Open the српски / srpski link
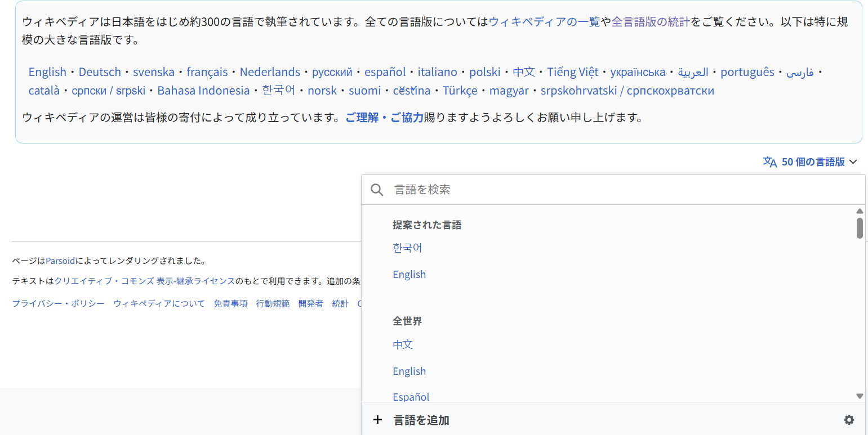The height and width of the screenshot is (435, 868). (x=109, y=90)
